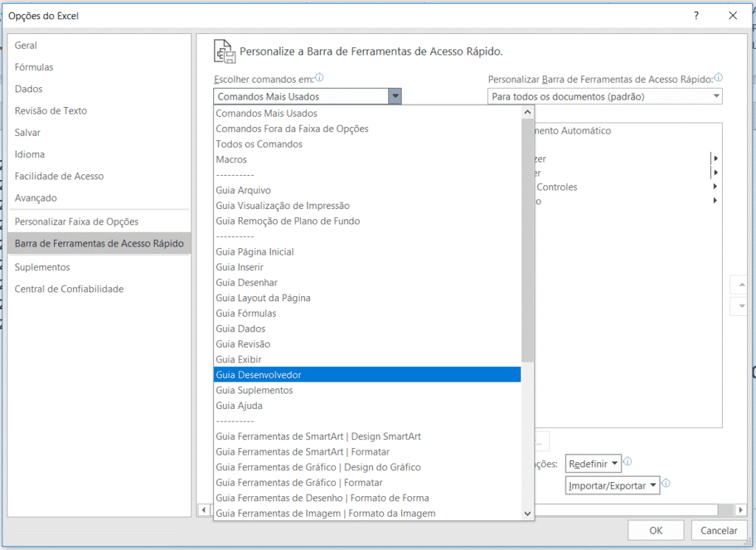The width and height of the screenshot is (756, 550).
Task: Confirm changes with the OK button
Action: [x=656, y=530]
